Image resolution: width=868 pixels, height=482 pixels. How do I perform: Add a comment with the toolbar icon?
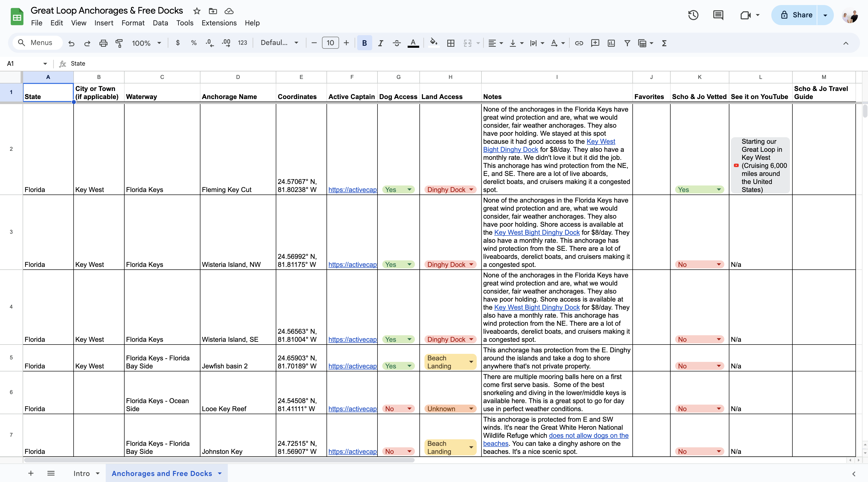pos(595,43)
